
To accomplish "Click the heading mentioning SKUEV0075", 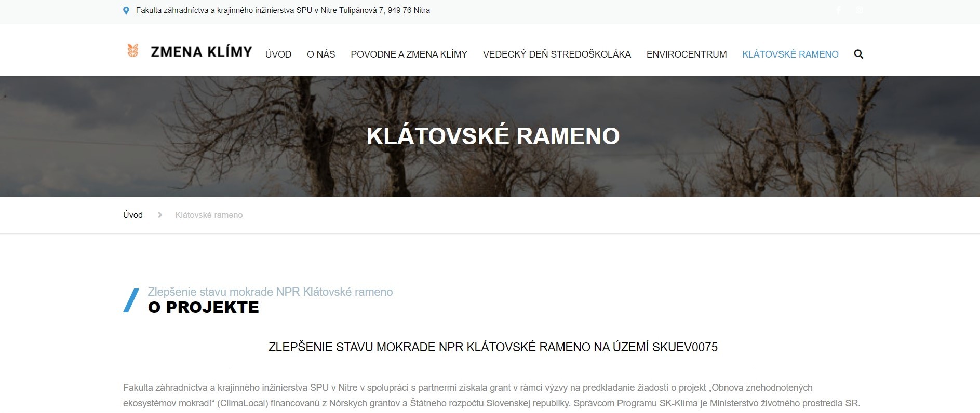I will coord(493,347).
